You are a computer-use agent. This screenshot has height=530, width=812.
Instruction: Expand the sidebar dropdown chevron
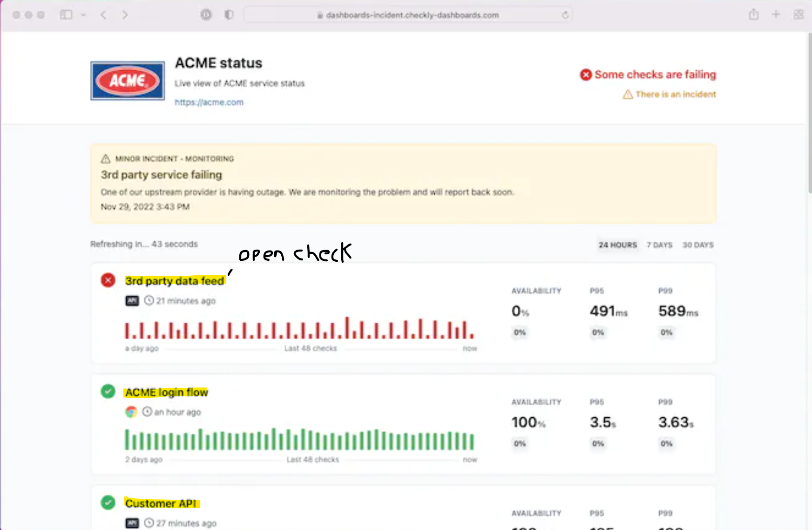(83, 15)
